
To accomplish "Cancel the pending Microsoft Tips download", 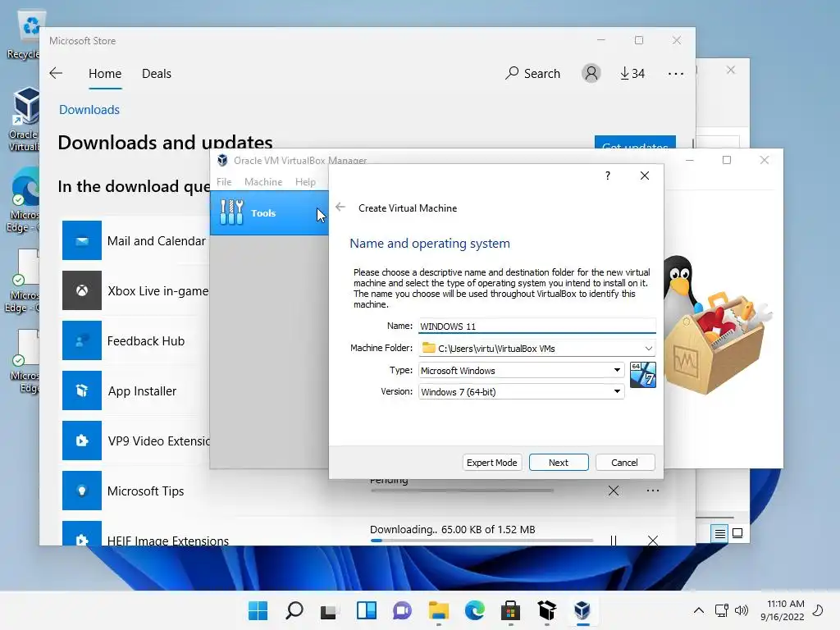I will pos(614,491).
